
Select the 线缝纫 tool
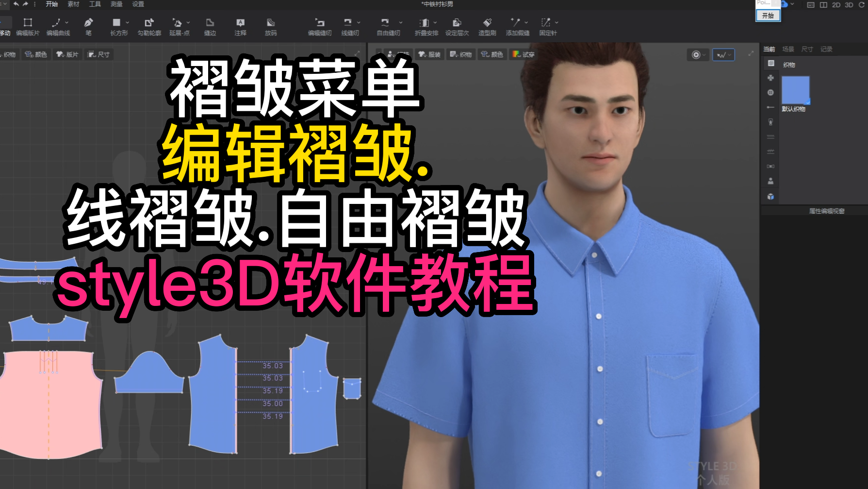(x=349, y=27)
